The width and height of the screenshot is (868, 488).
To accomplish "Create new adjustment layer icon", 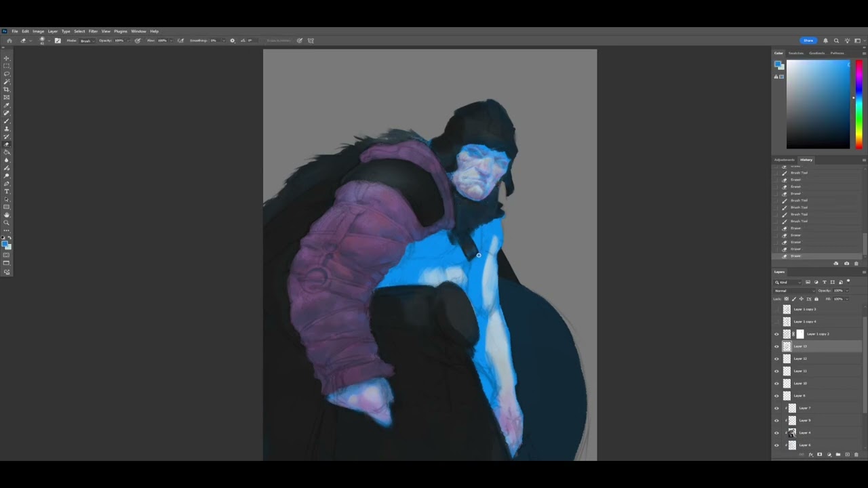I will click(829, 455).
